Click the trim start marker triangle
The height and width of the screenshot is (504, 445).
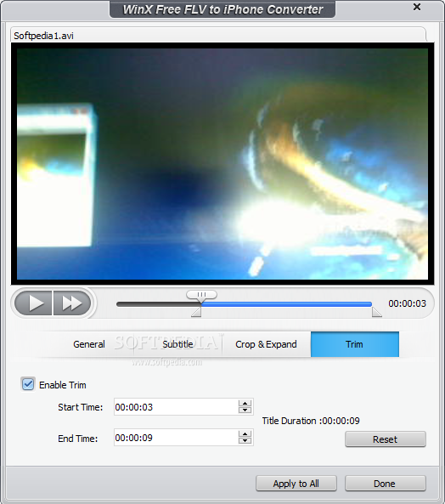[x=196, y=312]
